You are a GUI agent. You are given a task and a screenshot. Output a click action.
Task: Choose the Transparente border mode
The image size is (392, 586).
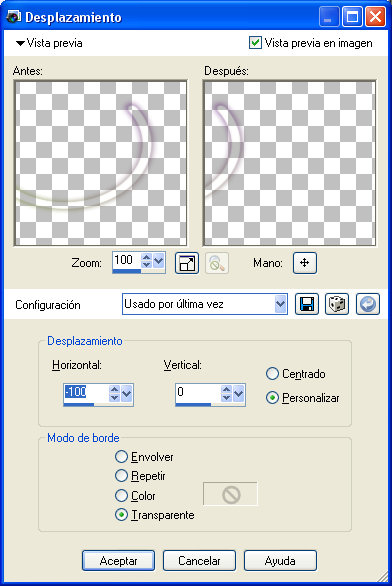[121, 515]
